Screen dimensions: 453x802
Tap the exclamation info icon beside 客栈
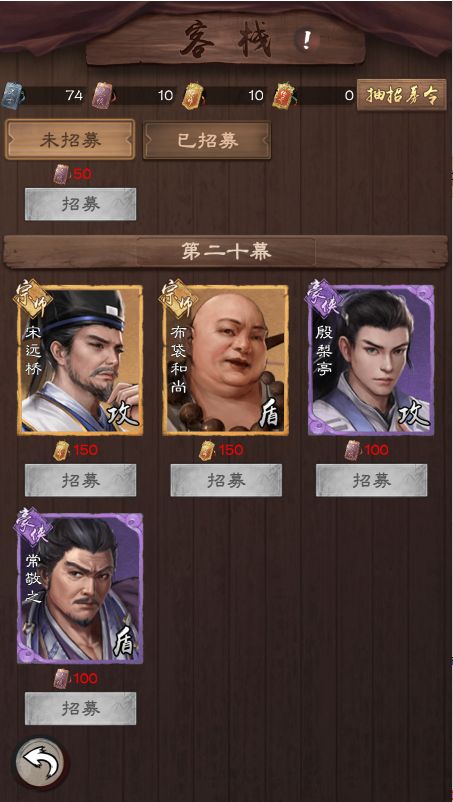point(307,40)
